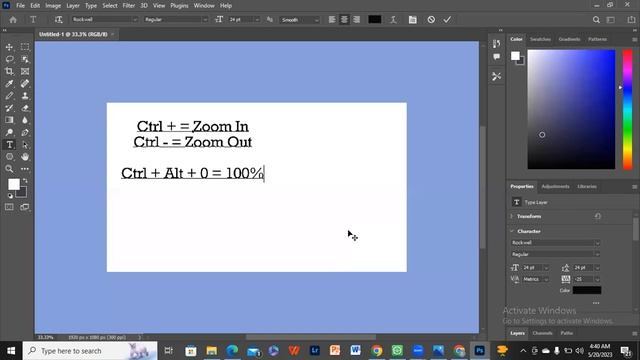Select the Rectangular Marquee tool

pyautogui.click(x=25, y=47)
